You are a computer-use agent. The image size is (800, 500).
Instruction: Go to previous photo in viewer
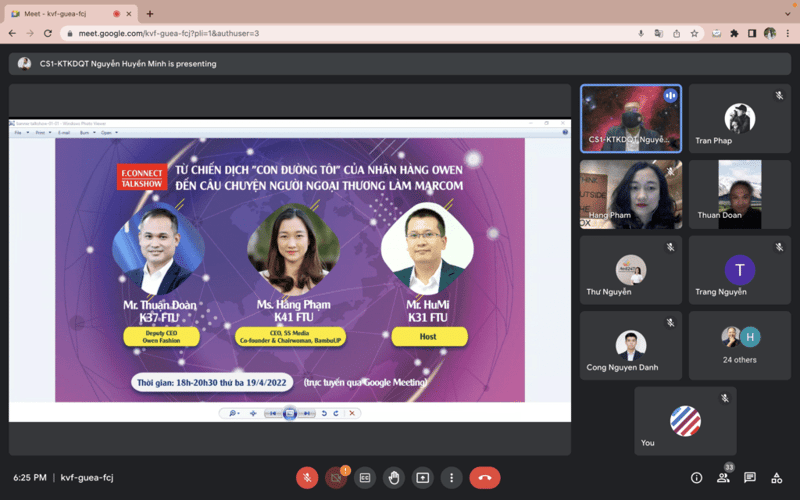pyautogui.click(x=273, y=413)
